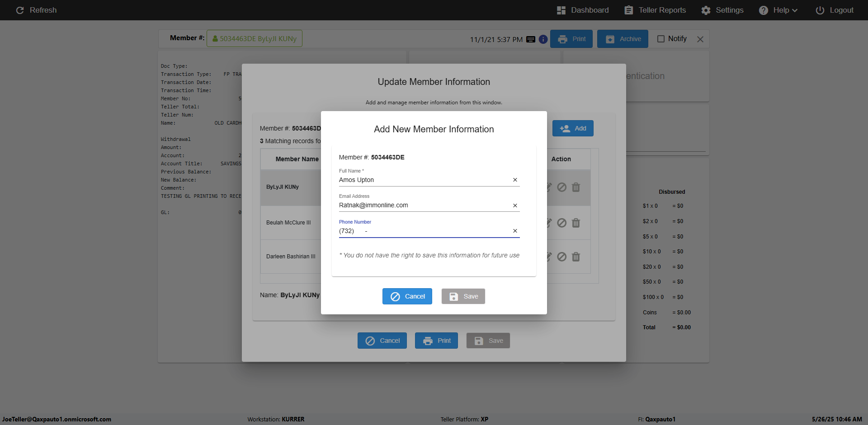This screenshot has height=425, width=868.
Task: Click the Email Address input field
Action: click(x=424, y=205)
